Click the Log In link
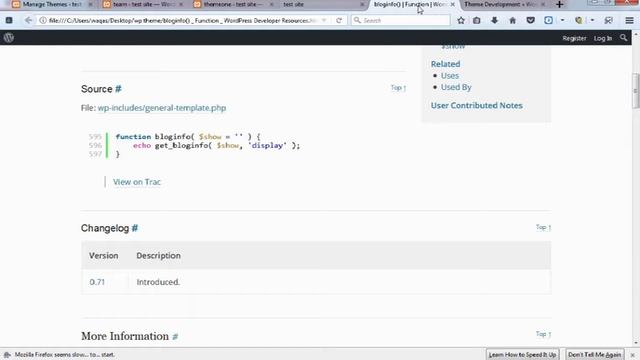This screenshot has height=360, width=640. 602,38
